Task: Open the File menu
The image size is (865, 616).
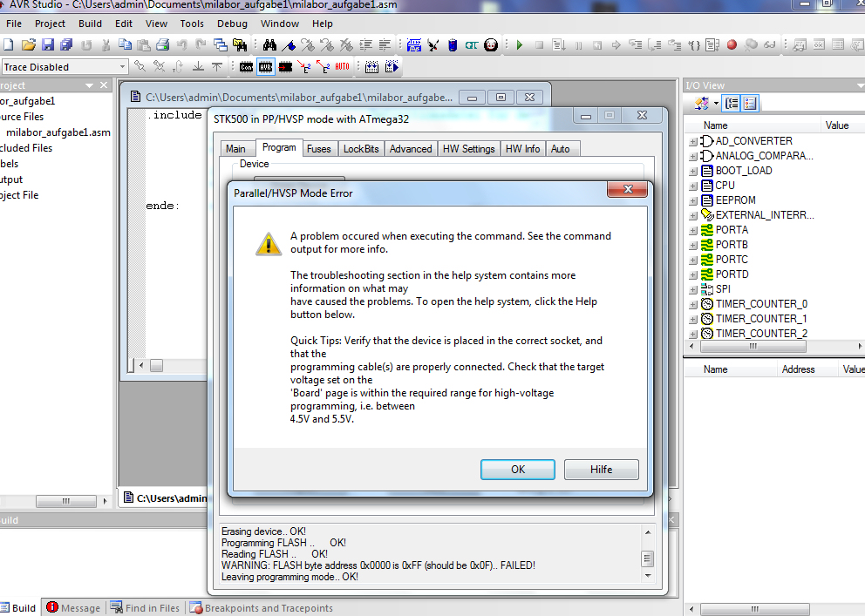Action: pos(14,24)
